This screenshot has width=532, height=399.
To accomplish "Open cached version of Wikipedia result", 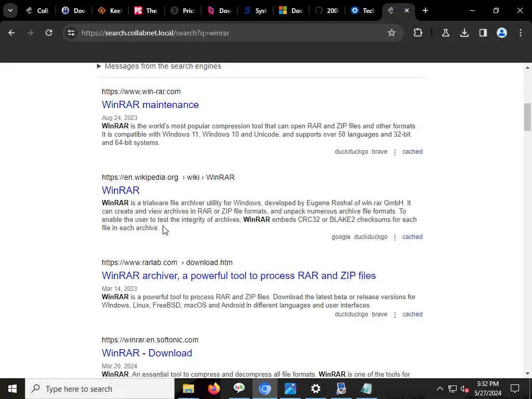I will tap(412, 237).
